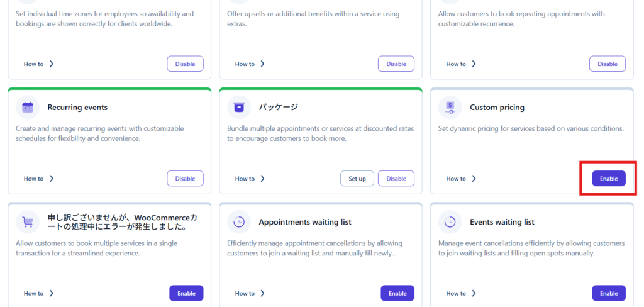Click the Recurring events calendar icon

[x=27, y=107]
